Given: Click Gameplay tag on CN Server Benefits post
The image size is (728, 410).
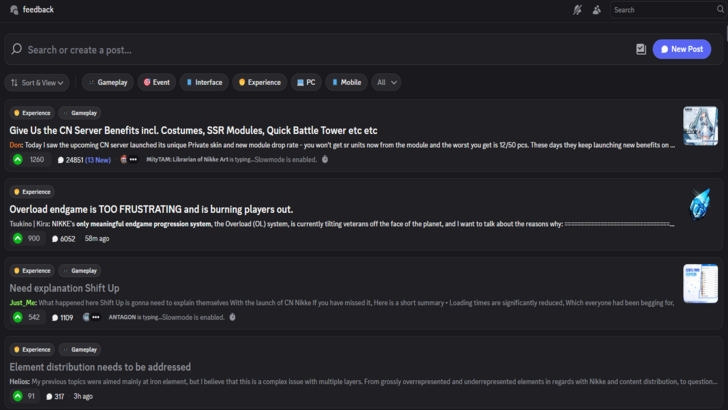Looking at the screenshot, I should (x=80, y=113).
